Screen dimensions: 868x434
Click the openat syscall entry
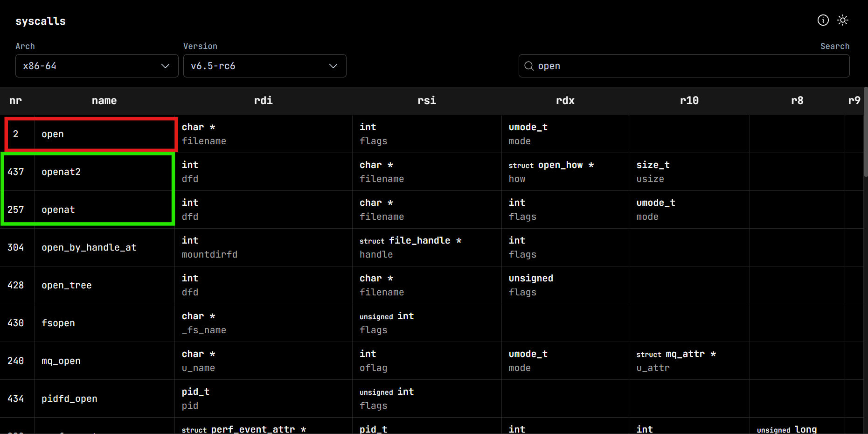pos(58,210)
